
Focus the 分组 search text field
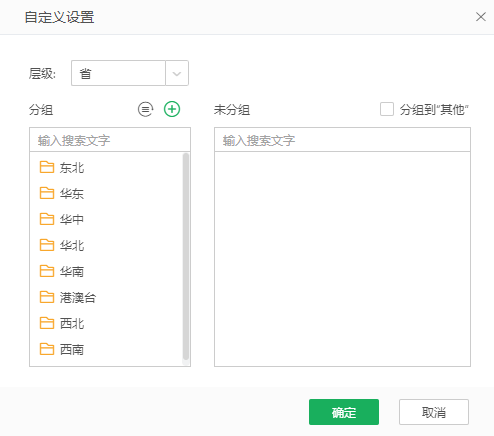[110, 140]
